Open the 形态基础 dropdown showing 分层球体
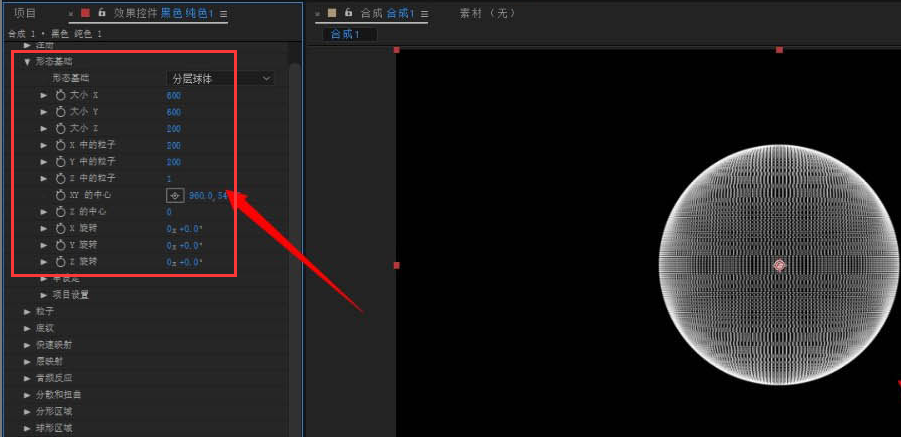901x437 pixels. [x=220, y=78]
